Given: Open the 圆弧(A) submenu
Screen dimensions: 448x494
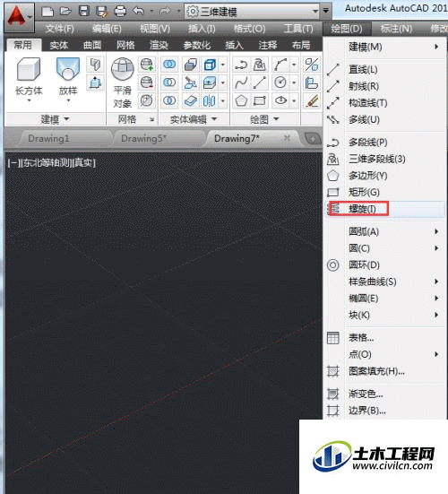Looking at the screenshot, I should pyautogui.click(x=384, y=232).
